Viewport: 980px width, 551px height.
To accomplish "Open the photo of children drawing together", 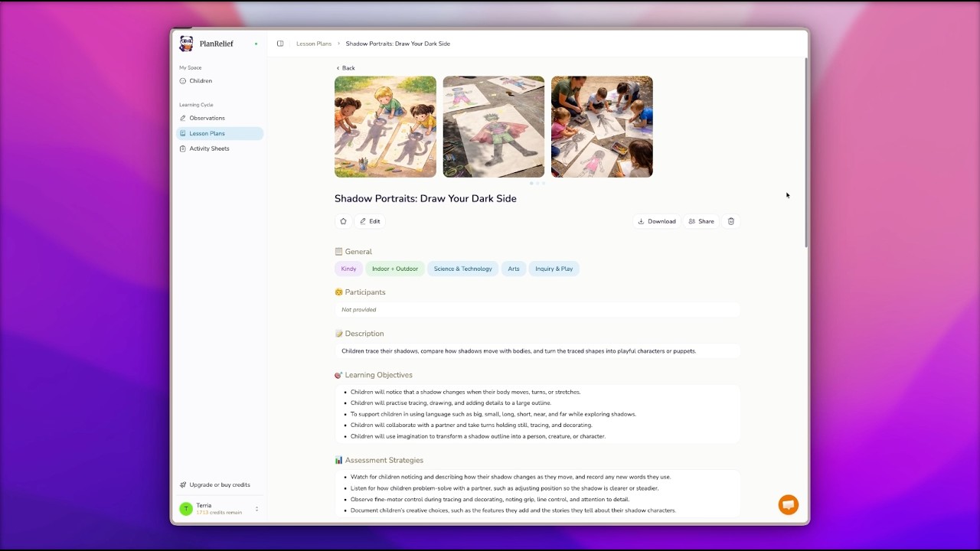I will pos(602,127).
